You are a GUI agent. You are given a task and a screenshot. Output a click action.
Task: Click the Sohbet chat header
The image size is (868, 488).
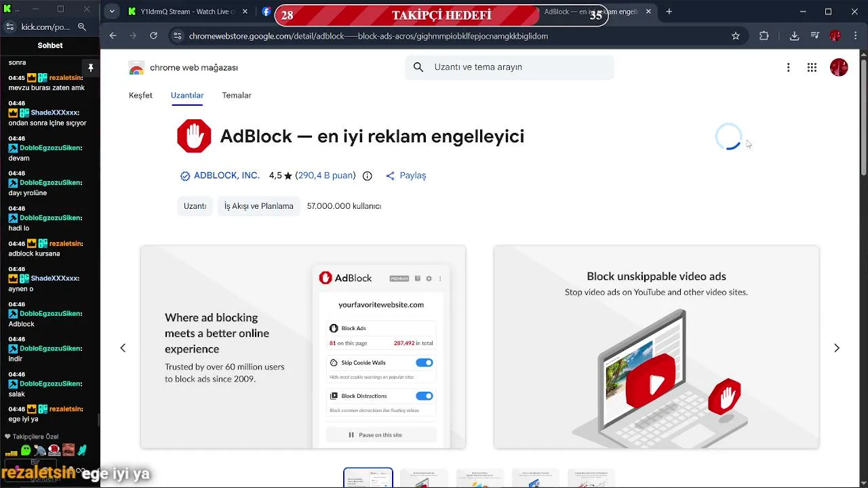50,45
